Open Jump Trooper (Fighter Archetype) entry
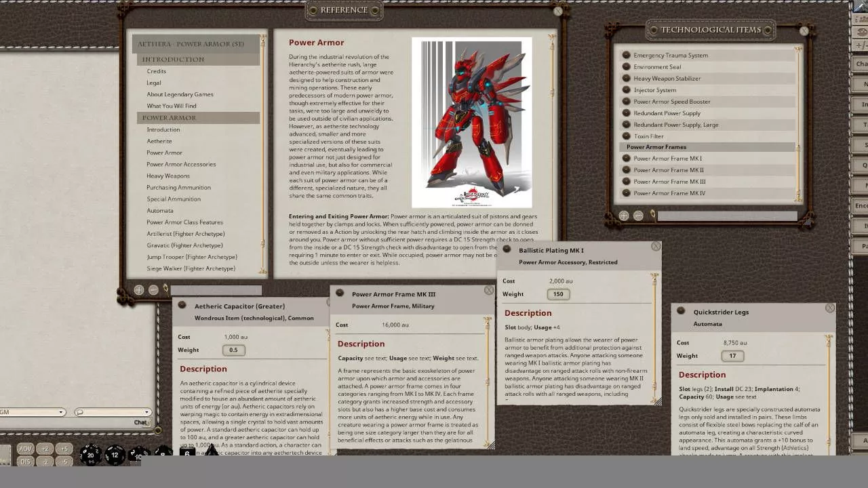The image size is (868, 488). tap(192, 257)
